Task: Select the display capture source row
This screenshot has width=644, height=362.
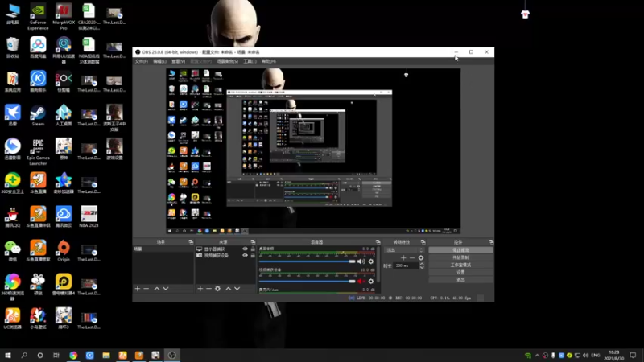Action: click(225, 249)
